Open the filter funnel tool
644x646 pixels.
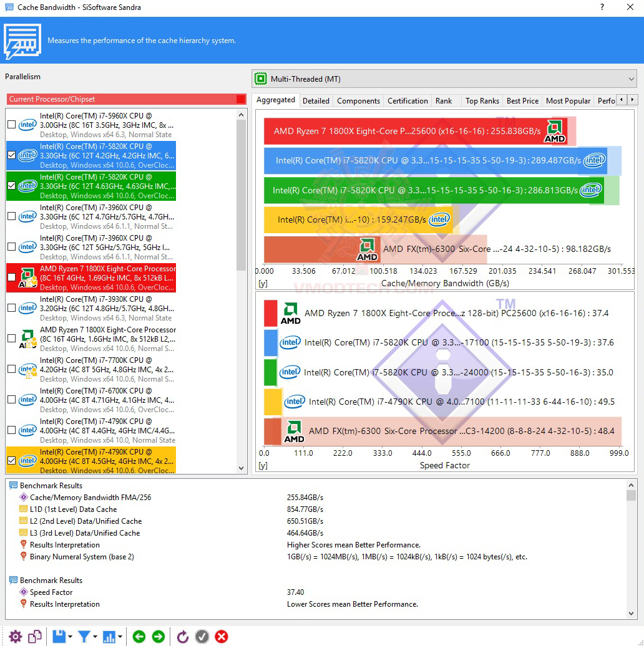click(x=84, y=637)
